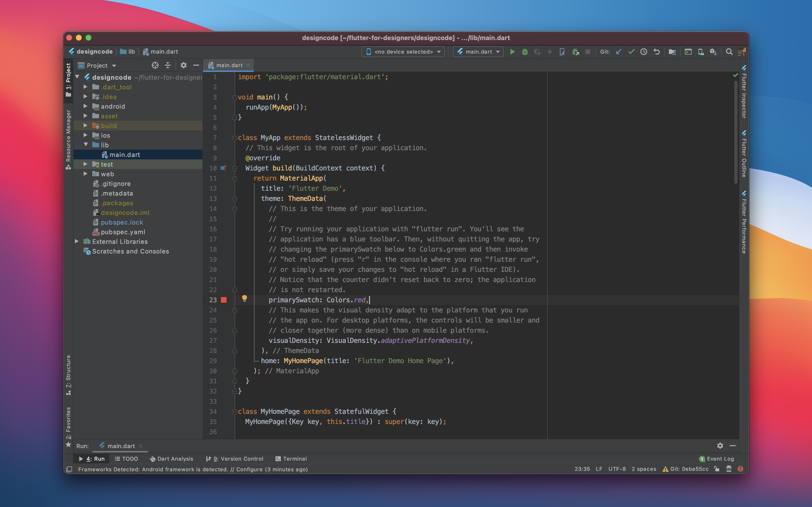Toggle the Flutter Inspector side panel
The width and height of the screenshot is (812, 507).
[x=744, y=92]
